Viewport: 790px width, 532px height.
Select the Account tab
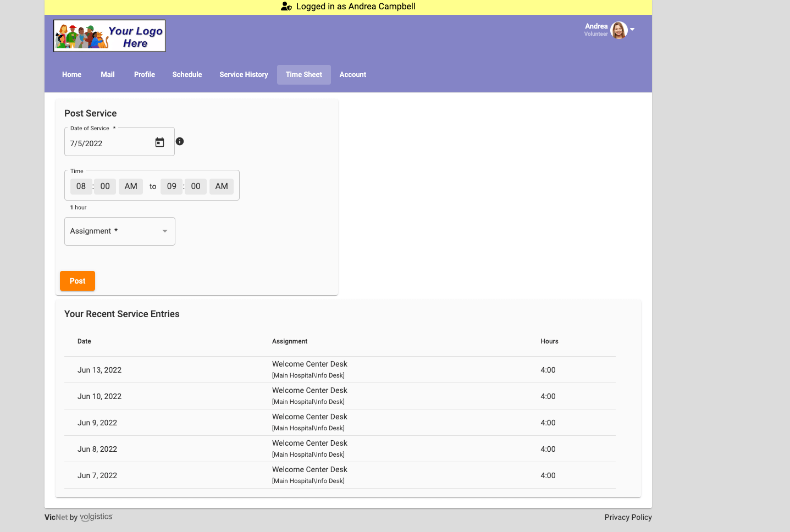click(x=352, y=74)
